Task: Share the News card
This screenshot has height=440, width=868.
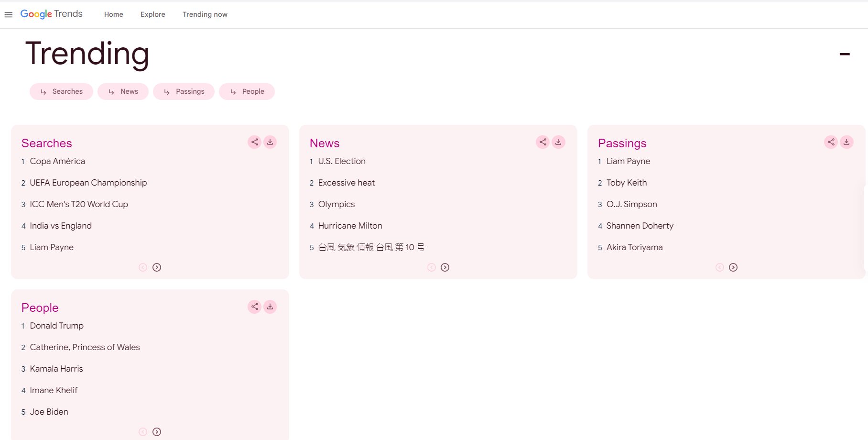Action: tap(543, 142)
